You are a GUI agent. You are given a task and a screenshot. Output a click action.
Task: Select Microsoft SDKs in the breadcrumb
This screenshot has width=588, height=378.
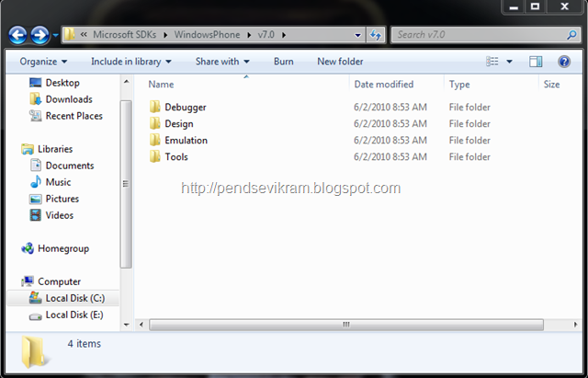coord(125,35)
